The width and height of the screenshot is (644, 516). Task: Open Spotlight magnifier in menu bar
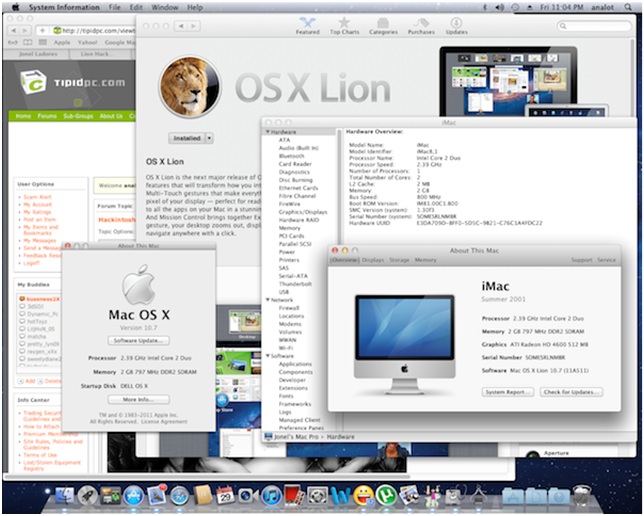(x=628, y=7)
